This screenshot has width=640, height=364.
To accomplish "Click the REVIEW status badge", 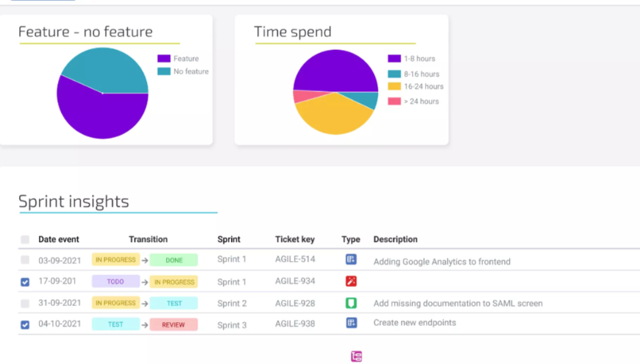I will pos(174,324).
